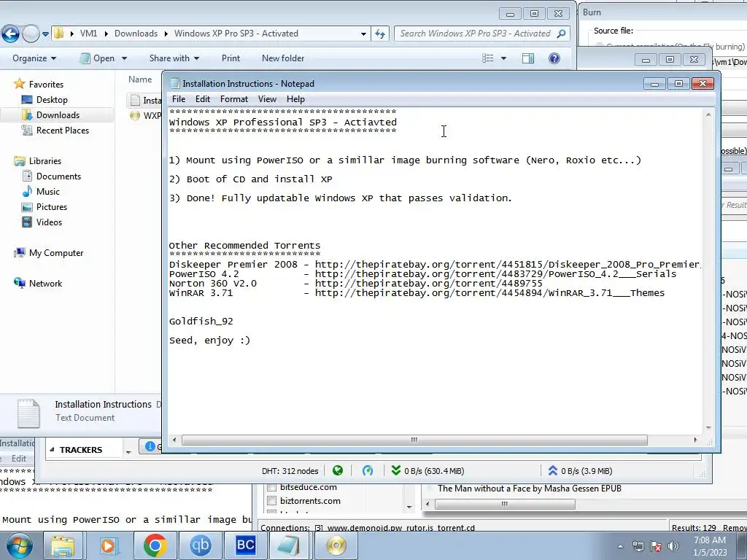
Task: Open the Share with dropdown
Action: coord(174,58)
